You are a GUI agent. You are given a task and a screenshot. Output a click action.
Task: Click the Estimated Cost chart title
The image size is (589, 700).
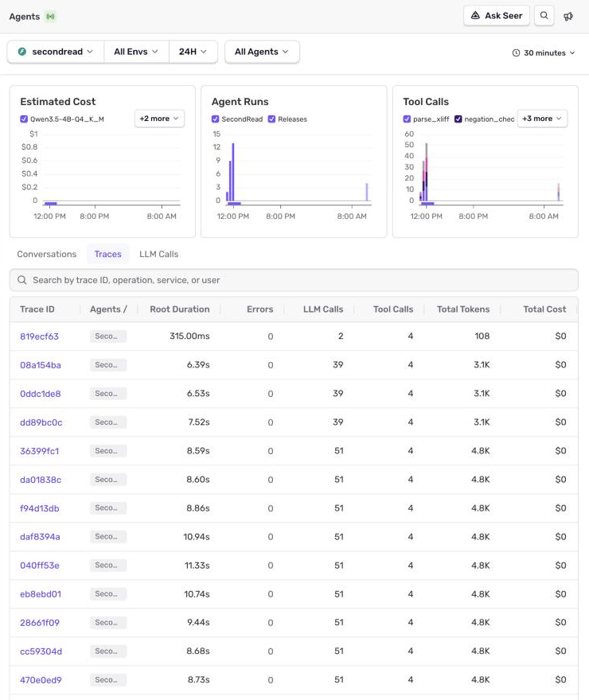(57, 101)
